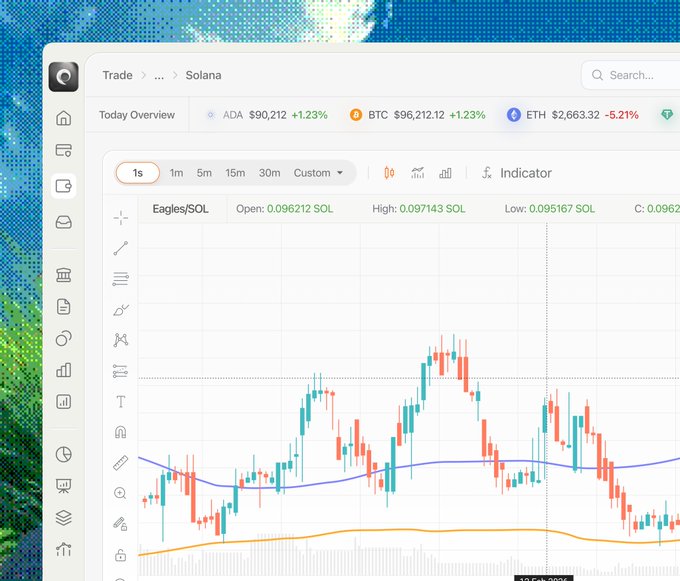
Task: Click the BTC +1.23% change value
Action: coord(467,115)
